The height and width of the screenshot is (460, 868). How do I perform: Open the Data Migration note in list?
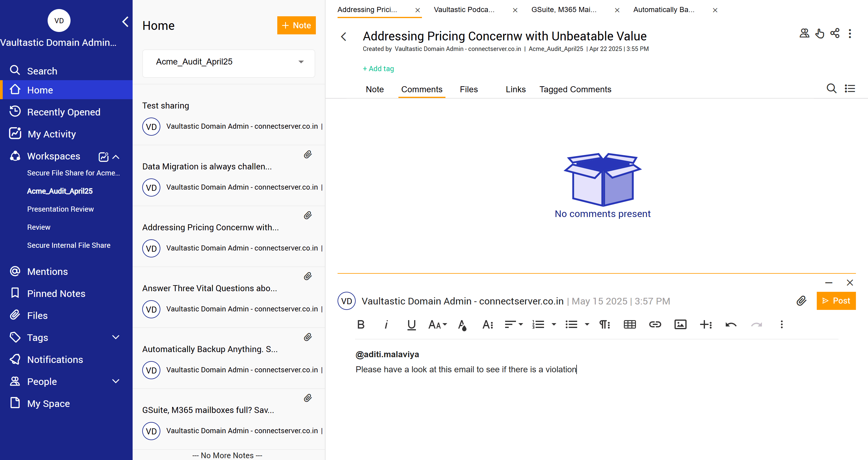tap(206, 166)
